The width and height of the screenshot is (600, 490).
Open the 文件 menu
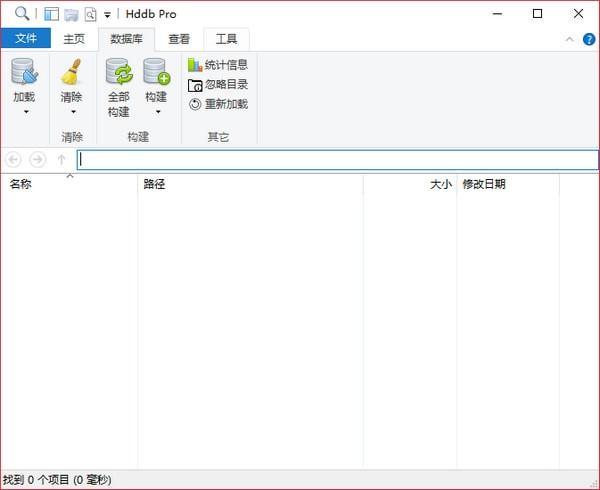tap(26, 38)
